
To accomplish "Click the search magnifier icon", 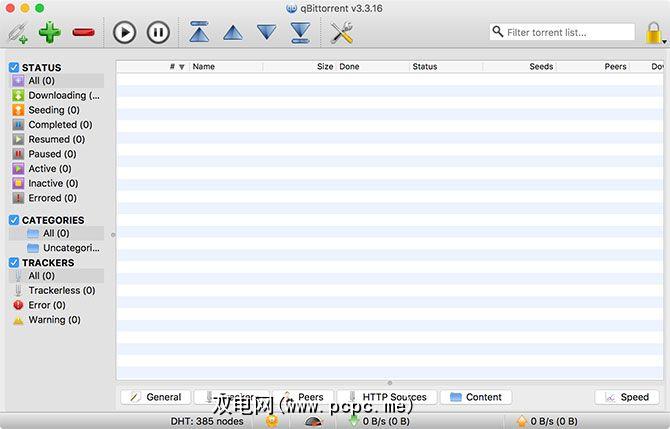I will pos(498,32).
